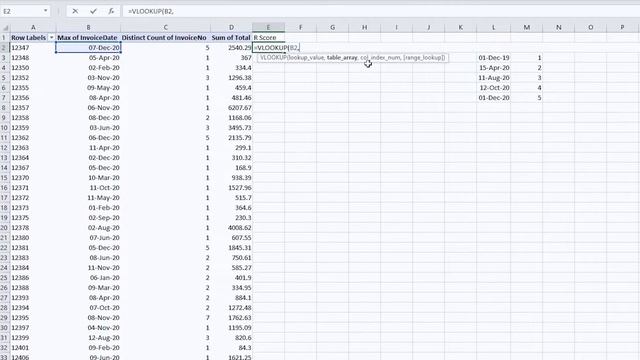Select customer ID cell 12362

pyautogui.click(x=33, y=138)
